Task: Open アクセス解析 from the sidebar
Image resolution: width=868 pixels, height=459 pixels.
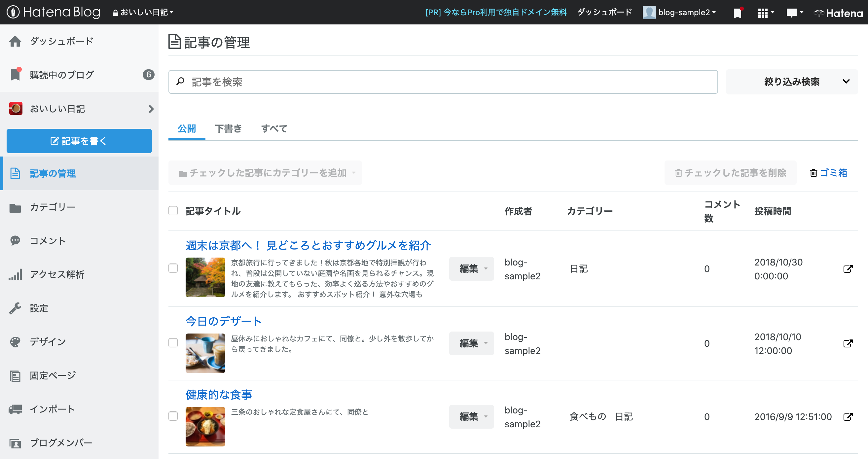Action: (x=56, y=274)
